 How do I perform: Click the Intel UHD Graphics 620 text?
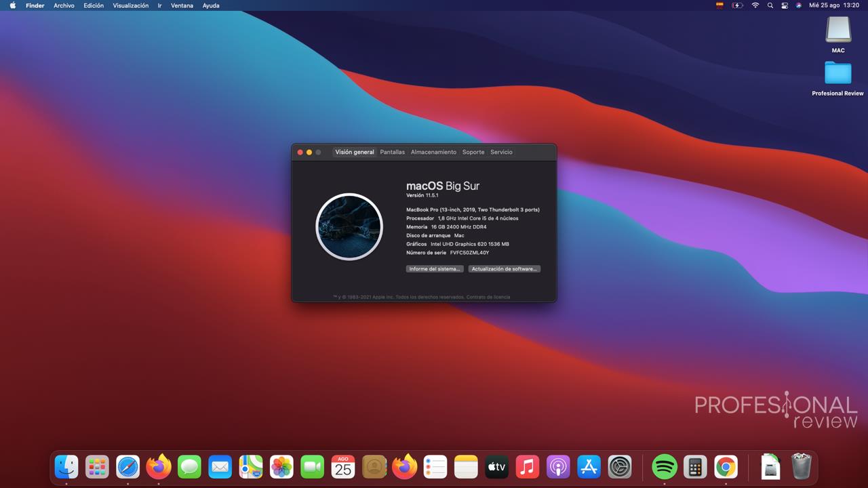(x=470, y=244)
